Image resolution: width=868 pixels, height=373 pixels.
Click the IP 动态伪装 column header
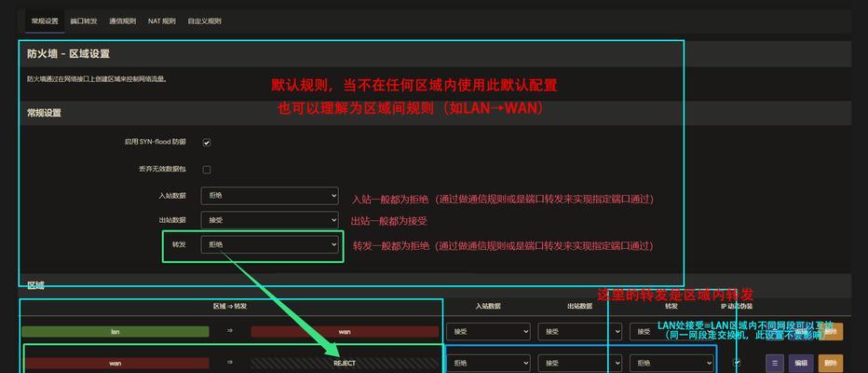pos(737,306)
